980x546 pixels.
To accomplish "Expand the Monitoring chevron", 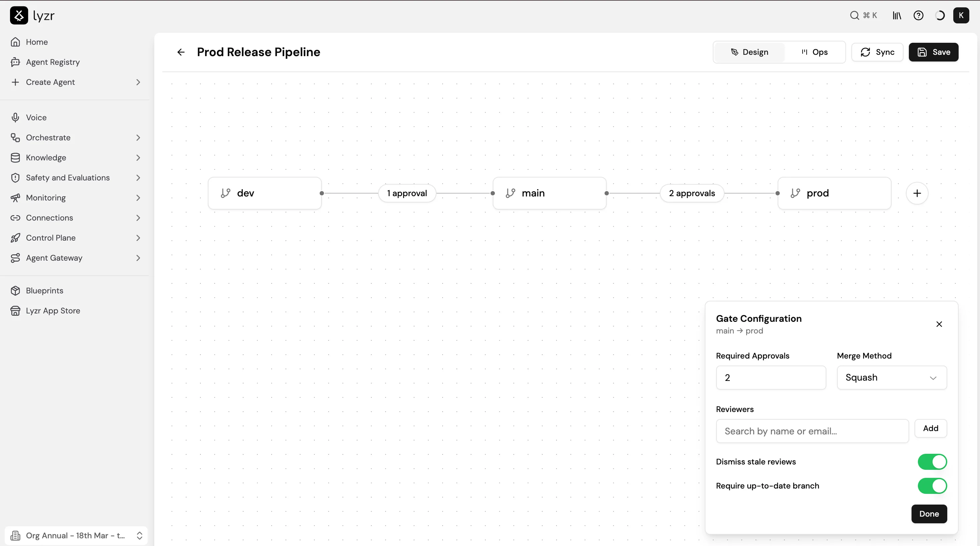I will click(138, 198).
